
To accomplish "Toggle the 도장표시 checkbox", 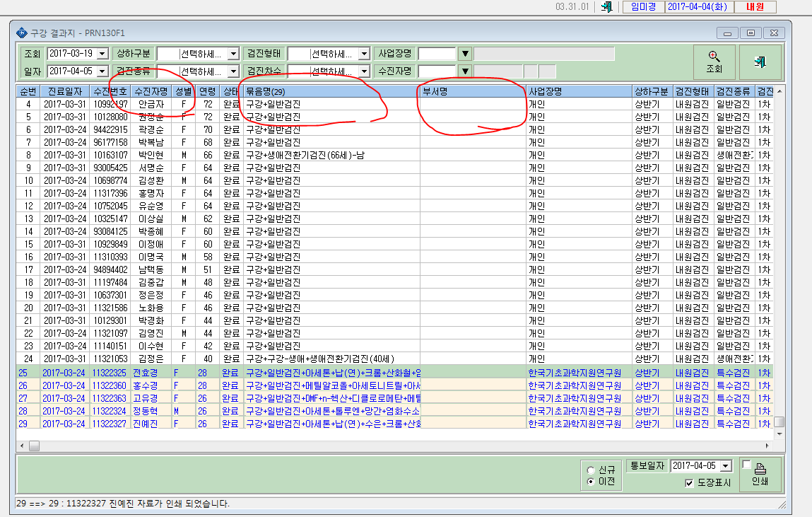I will coord(689,483).
